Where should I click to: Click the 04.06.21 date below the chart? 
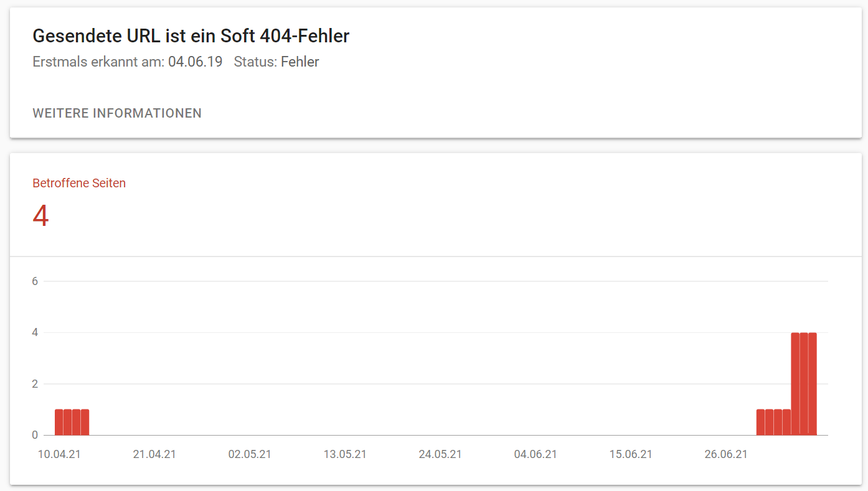click(535, 454)
